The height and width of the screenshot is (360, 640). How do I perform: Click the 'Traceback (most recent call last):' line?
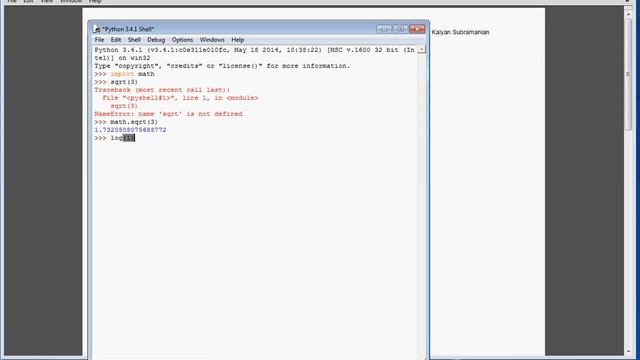tap(162, 90)
